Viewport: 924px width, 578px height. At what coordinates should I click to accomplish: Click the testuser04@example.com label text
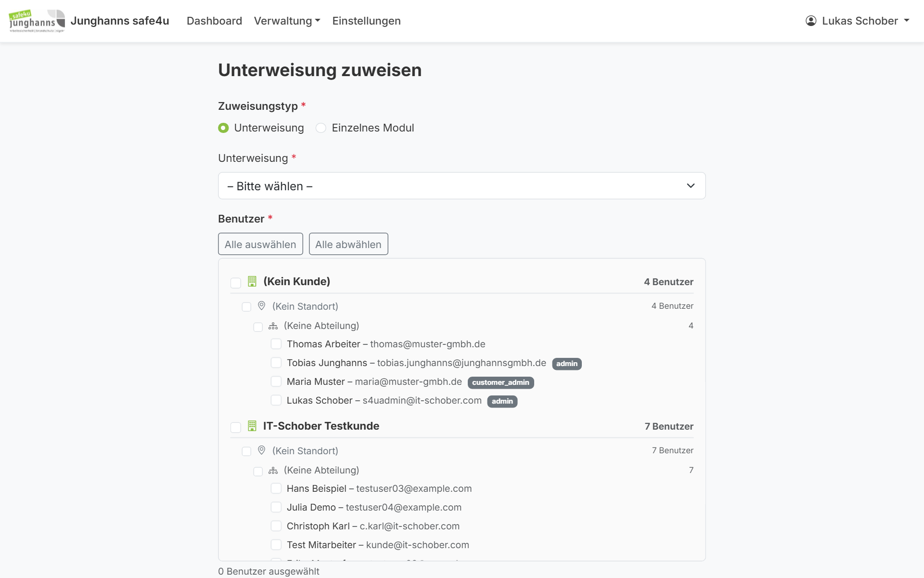[404, 507]
